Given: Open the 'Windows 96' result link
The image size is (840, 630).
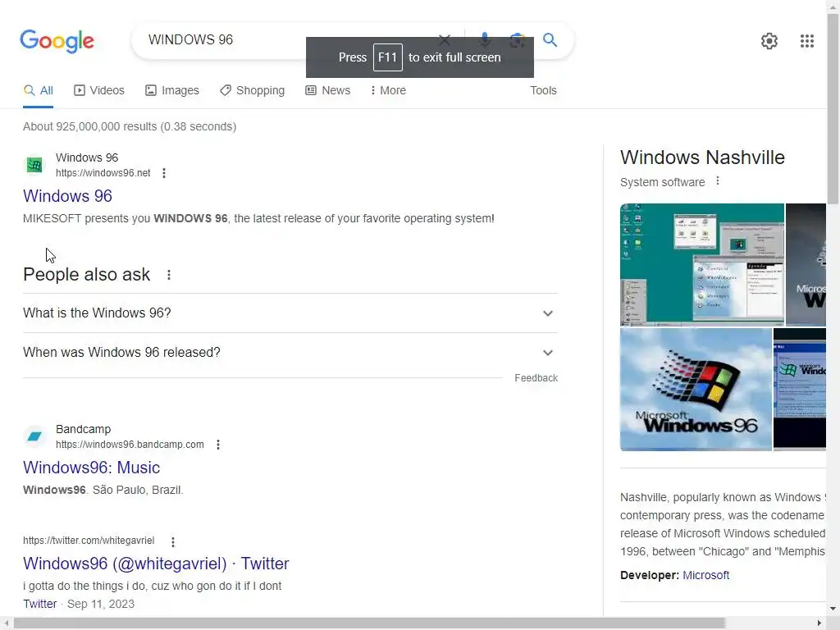Looking at the screenshot, I should pyautogui.click(x=67, y=196).
